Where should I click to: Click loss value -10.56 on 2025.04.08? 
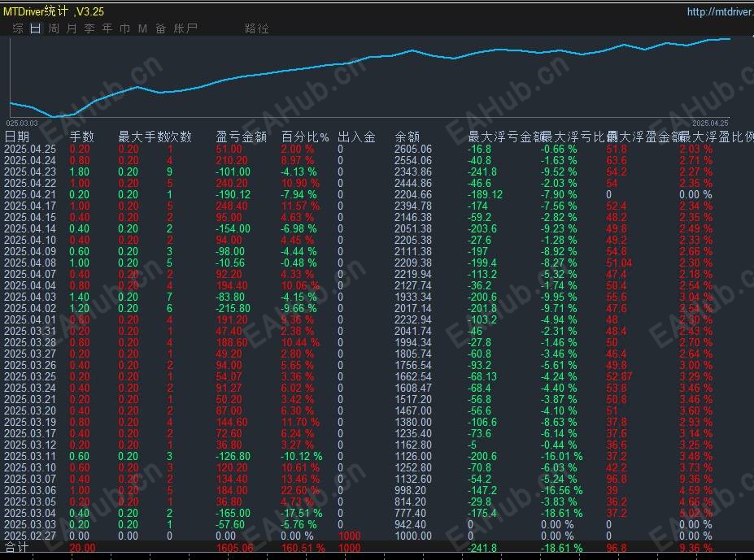click(x=230, y=263)
